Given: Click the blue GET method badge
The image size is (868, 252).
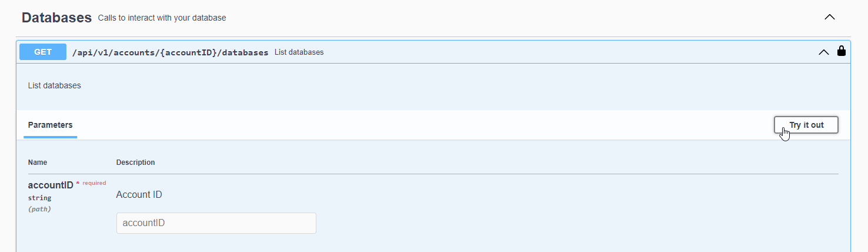Looking at the screenshot, I should pos(43,52).
